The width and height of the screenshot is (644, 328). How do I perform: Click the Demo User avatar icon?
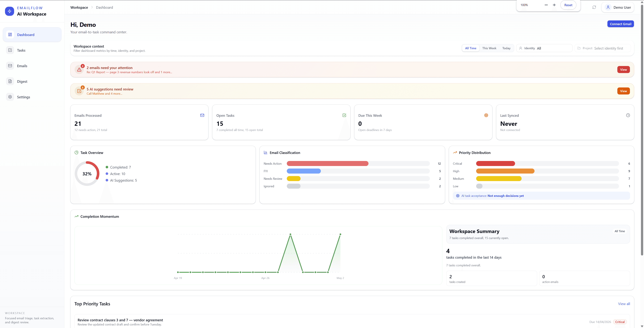[x=608, y=7]
